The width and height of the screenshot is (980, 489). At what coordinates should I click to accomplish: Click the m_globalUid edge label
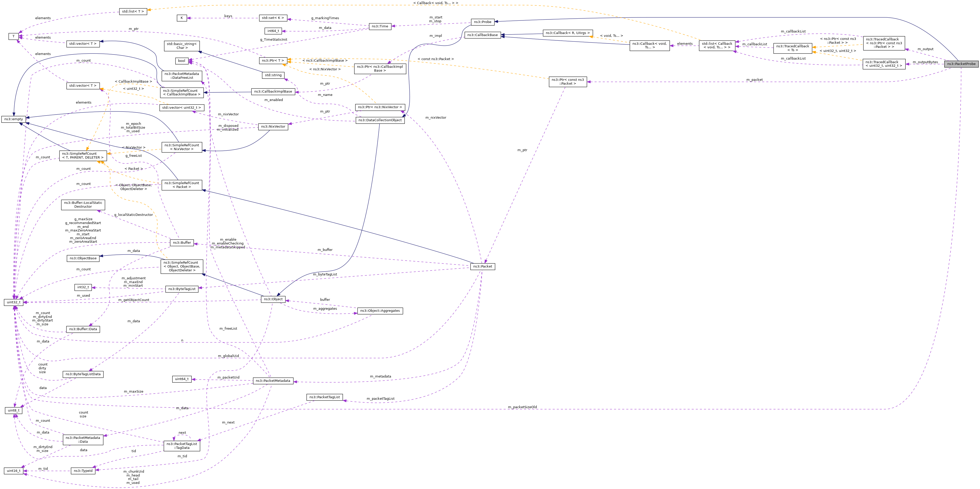click(228, 356)
